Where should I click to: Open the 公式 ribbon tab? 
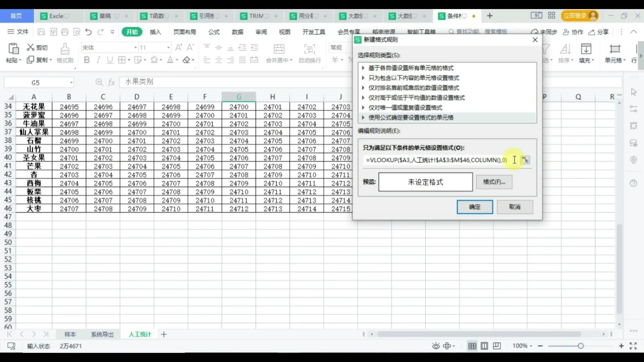(x=214, y=32)
